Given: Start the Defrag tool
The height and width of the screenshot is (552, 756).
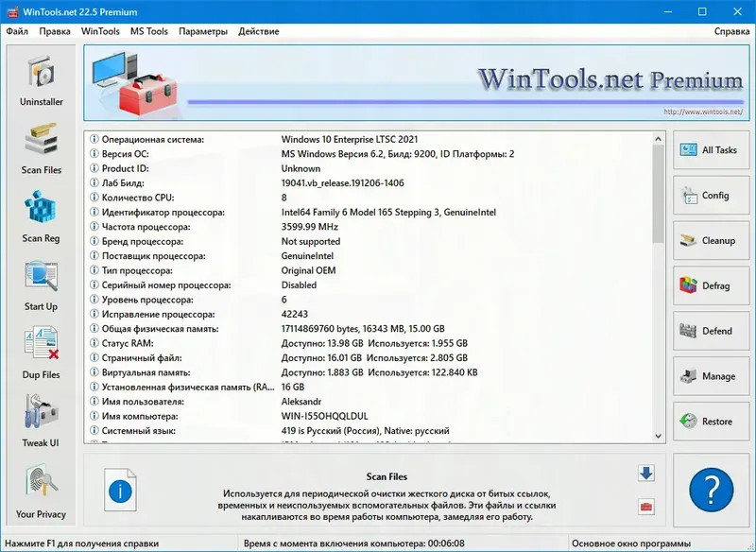Looking at the screenshot, I should coord(711,286).
